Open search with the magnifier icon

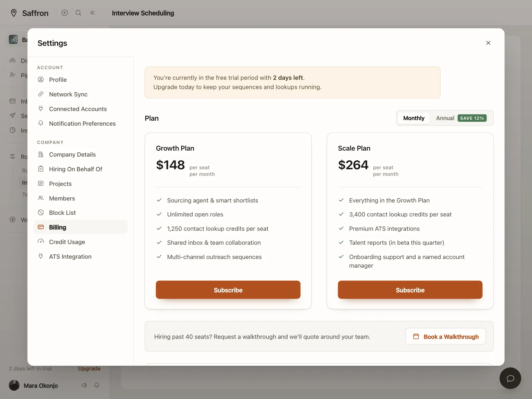(78, 13)
